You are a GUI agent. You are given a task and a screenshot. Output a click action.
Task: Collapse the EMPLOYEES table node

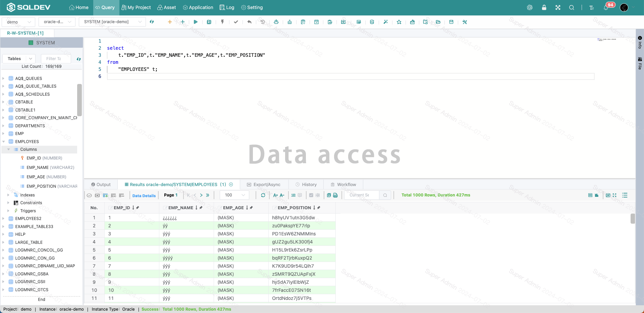click(x=3, y=142)
